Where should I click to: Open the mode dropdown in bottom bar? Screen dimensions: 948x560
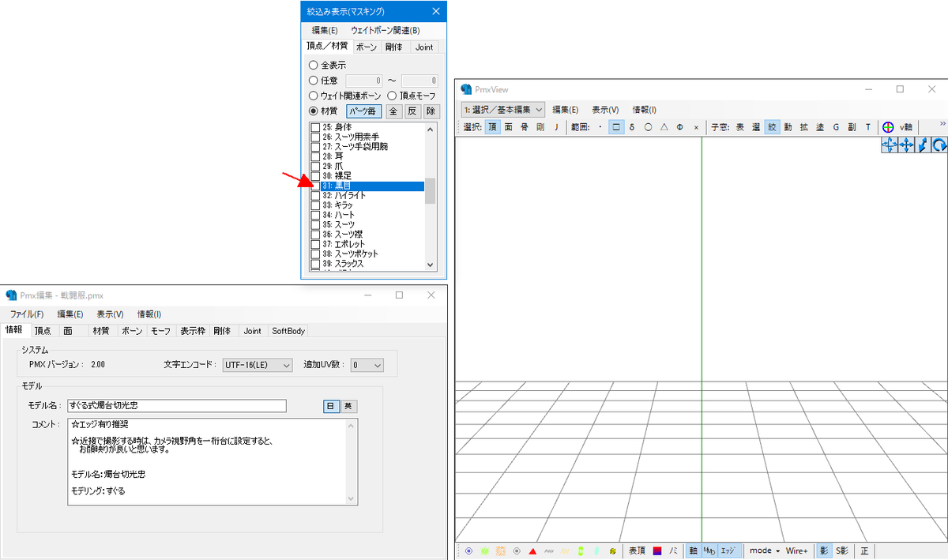tap(764, 551)
